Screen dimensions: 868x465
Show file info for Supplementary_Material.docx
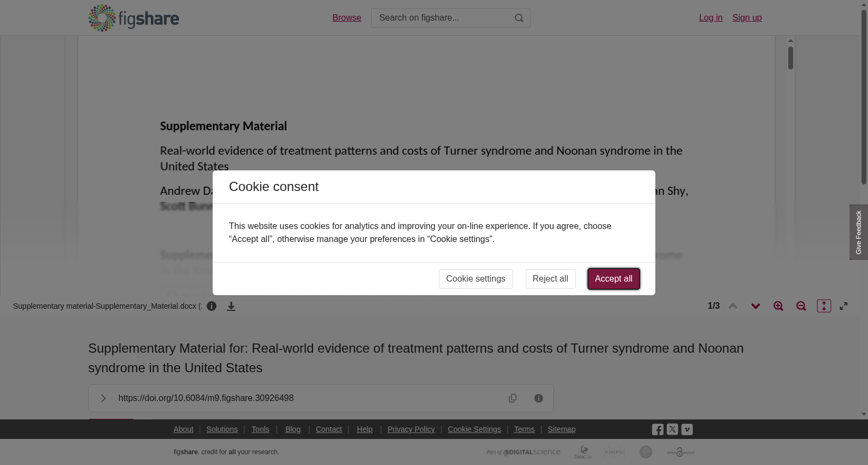click(212, 306)
